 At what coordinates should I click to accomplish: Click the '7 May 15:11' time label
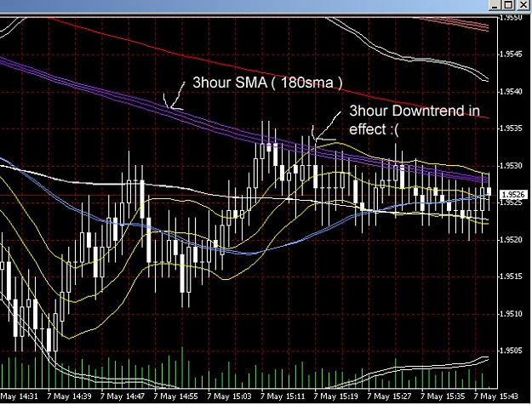283,396
